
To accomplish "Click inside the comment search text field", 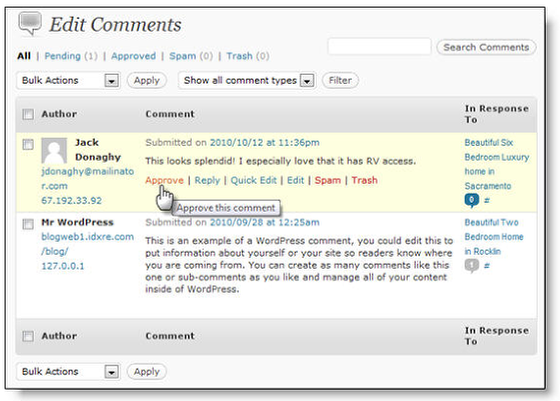I will tap(379, 46).
